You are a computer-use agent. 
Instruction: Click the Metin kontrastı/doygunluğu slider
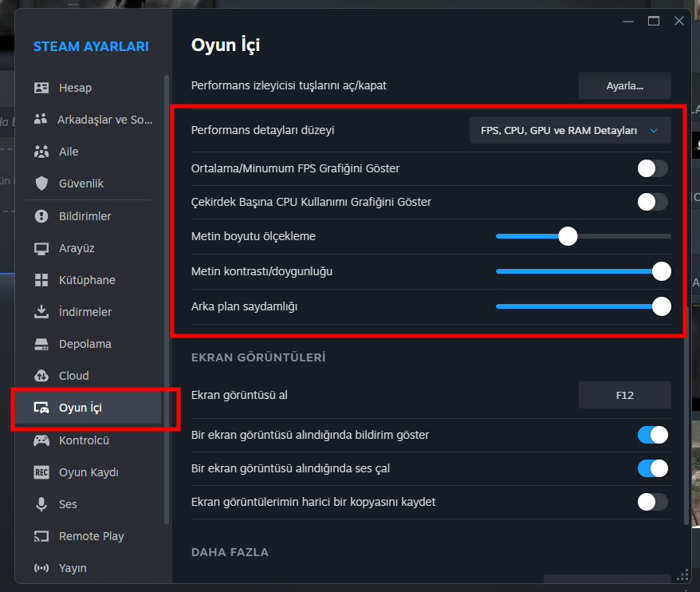pyautogui.click(x=583, y=271)
